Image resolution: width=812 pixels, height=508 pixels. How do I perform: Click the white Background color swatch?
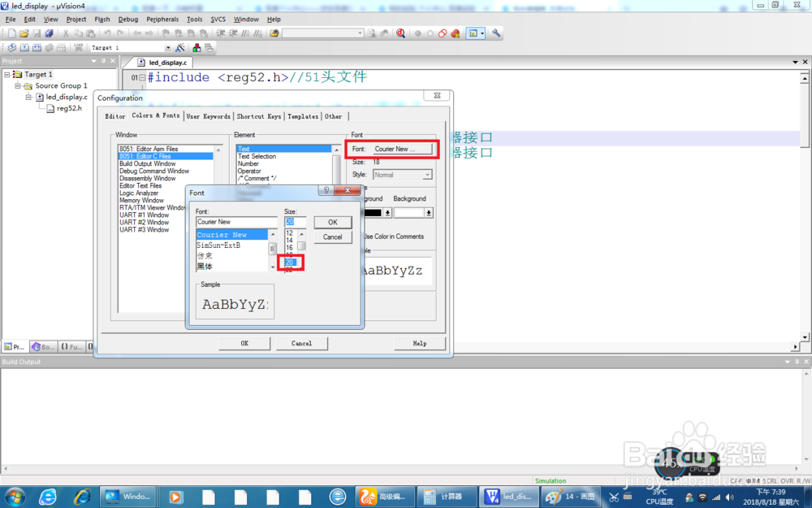409,212
